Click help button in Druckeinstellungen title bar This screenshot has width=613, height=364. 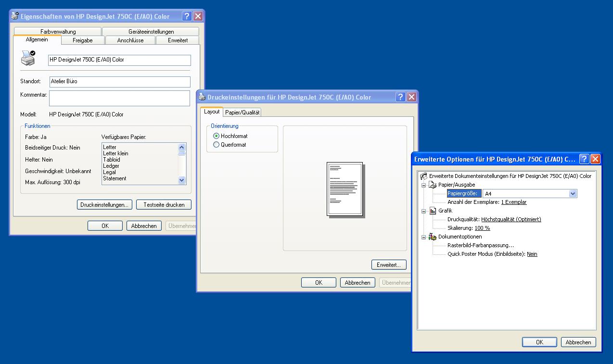(401, 97)
